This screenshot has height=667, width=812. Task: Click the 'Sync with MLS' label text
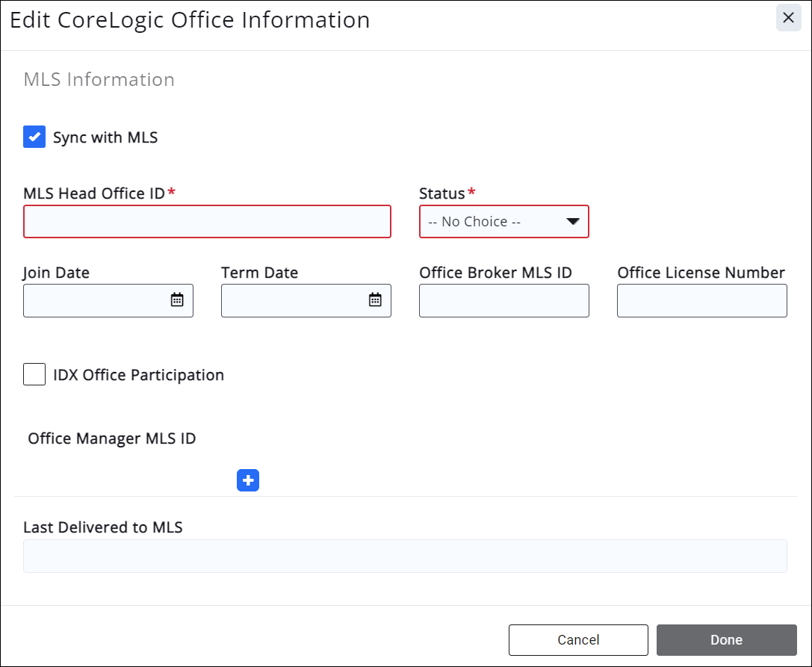click(x=105, y=137)
